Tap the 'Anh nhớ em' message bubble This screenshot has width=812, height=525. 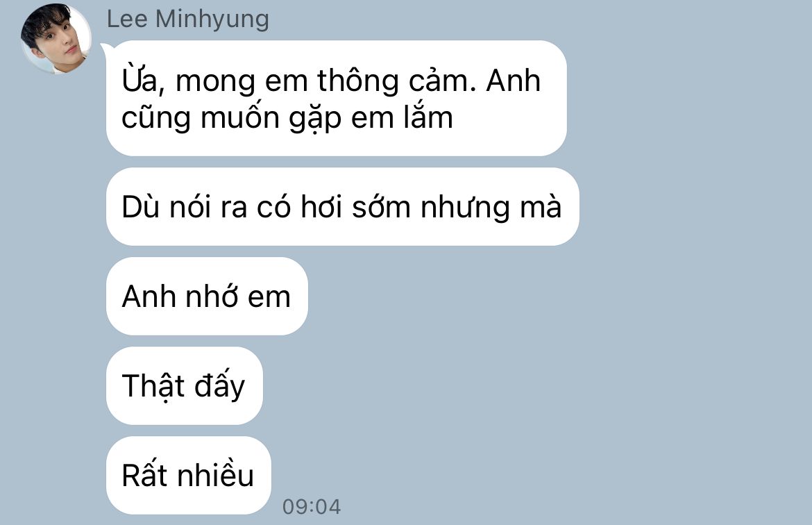pos(207,296)
